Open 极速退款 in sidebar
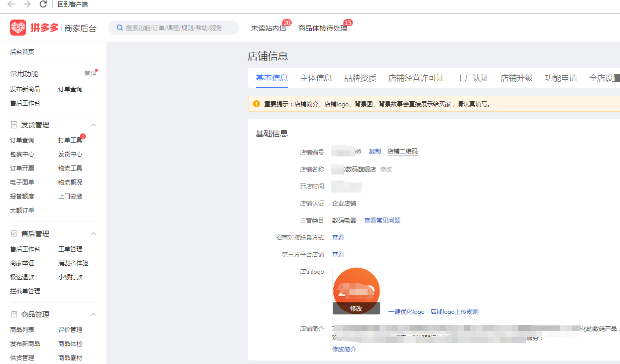Screen dimensions: 620x364 click(22, 277)
